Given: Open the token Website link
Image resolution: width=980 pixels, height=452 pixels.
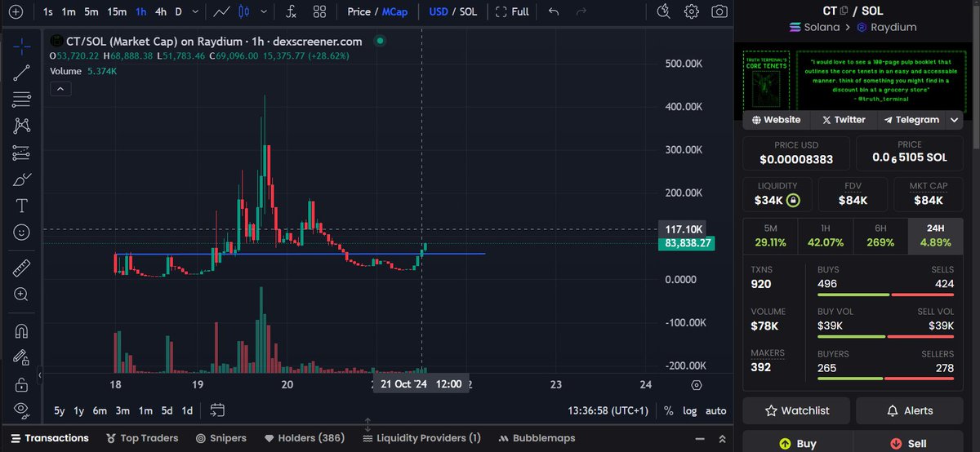Looking at the screenshot, I should pos(776,119).
